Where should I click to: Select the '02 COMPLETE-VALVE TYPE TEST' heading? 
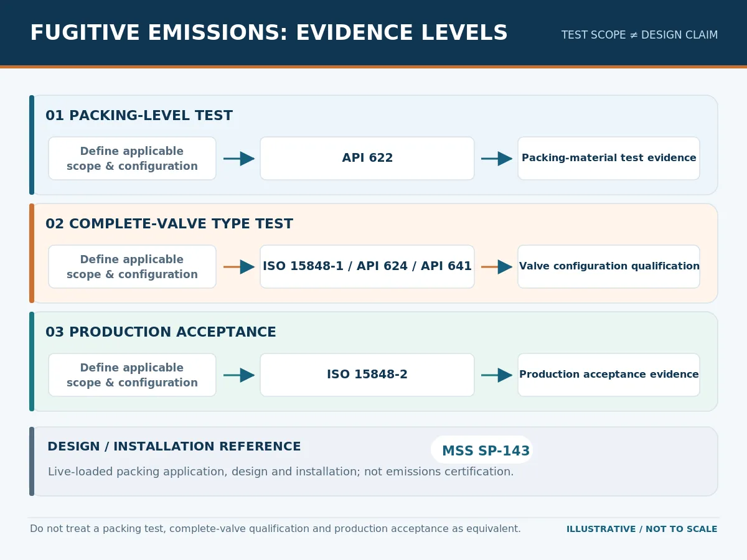click(169, 224)
